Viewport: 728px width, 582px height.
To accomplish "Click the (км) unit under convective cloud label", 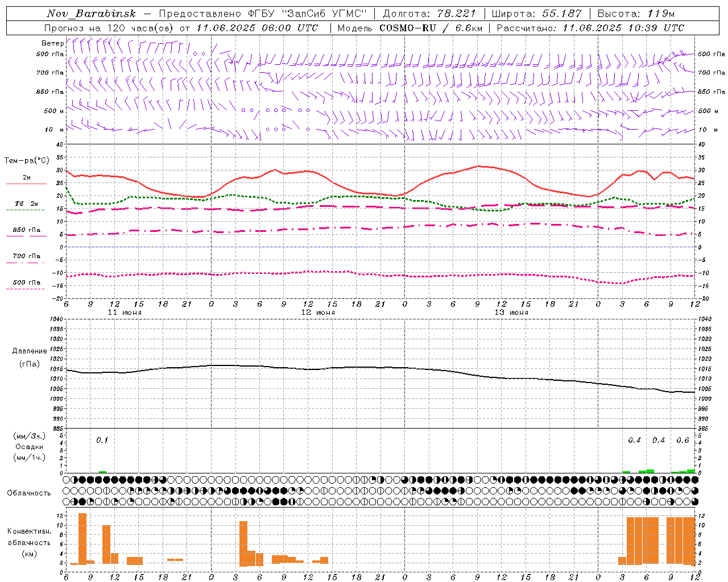I will (x=29, y=554).
